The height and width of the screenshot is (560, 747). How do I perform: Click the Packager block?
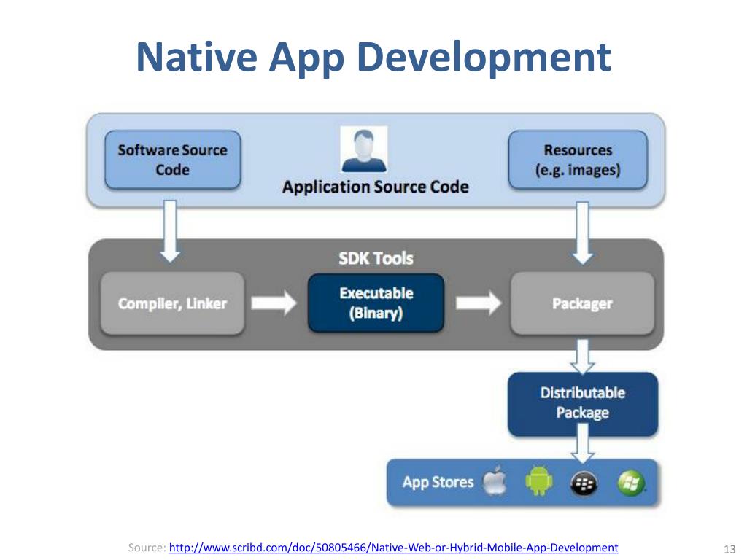[x=582, y=303]
